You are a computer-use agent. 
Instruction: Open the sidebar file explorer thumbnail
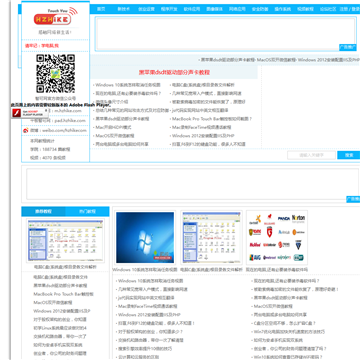[65, 241]
